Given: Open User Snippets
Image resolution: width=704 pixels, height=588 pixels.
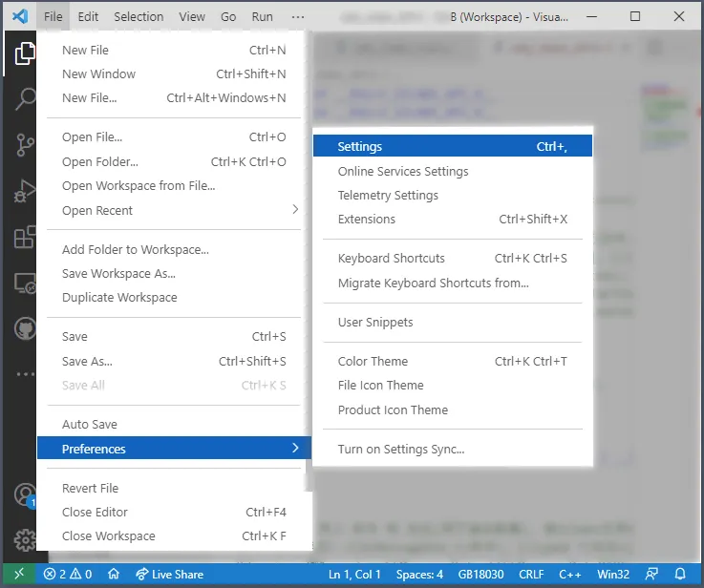Looking at the screenshot, I should point(453,322).
